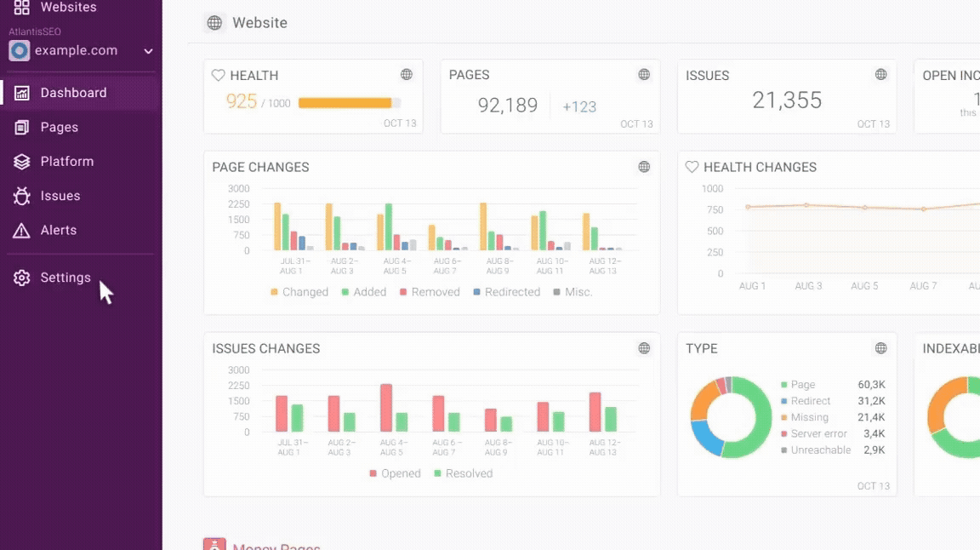Viewport: 980px width, 550px height.
Task: Click the globe icon on Issues Changes
Action: (644, 348)
